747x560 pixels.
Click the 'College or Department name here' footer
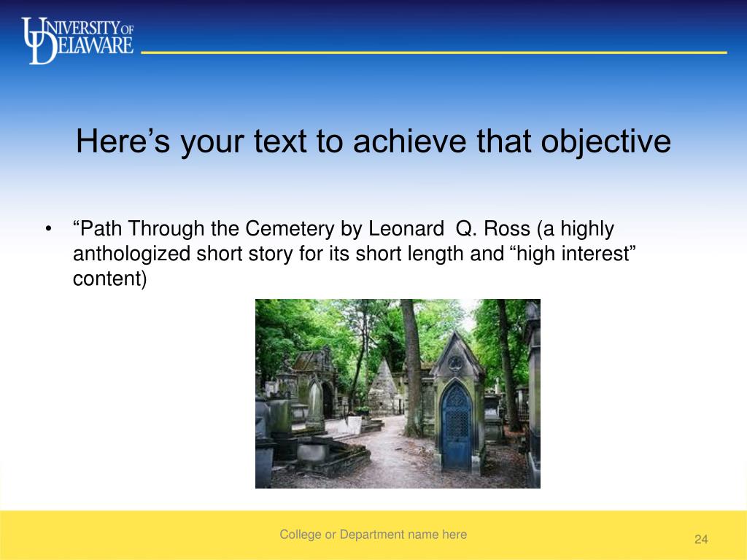point(373,534)
